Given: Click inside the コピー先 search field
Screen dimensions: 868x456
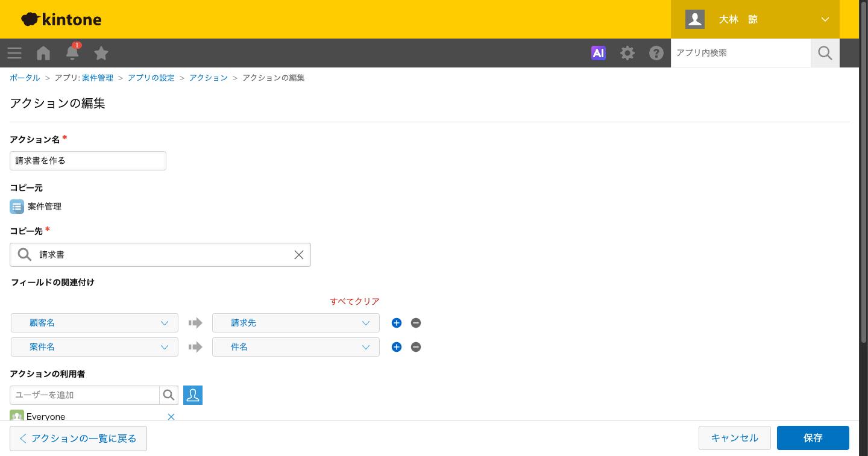Looking at the screenshot, I should (160, 255).
